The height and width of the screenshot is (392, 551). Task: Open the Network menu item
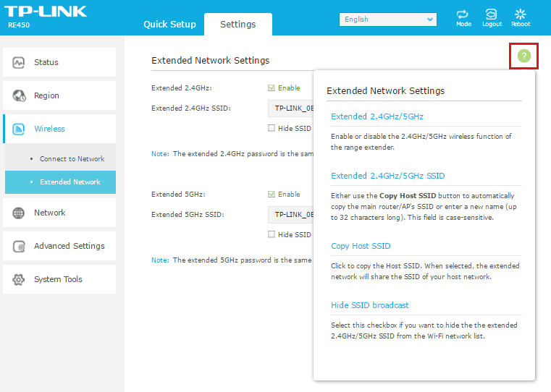click(x=59, y=213)
